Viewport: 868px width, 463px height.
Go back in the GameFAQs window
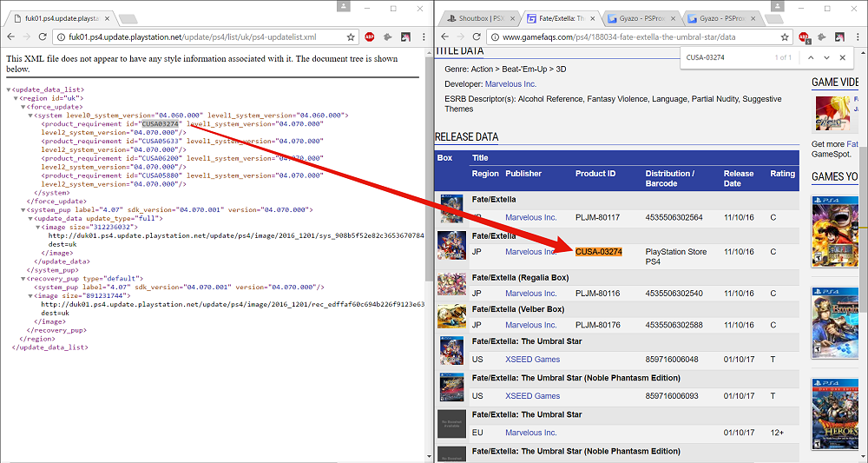(444, 37)
